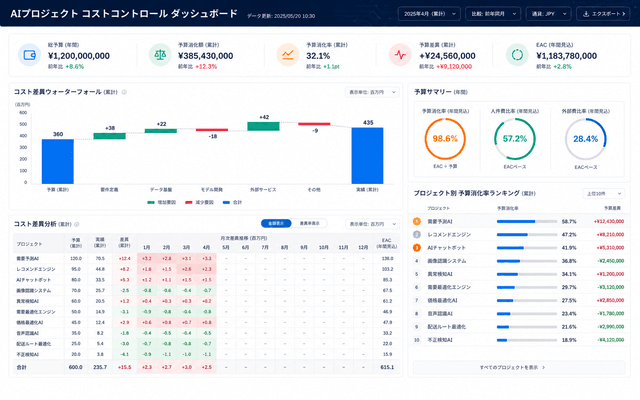Click the green +42 外部サービス waterfall bar
The width and height of the screenshot is (640, 400).
click(x=264, y=126)
